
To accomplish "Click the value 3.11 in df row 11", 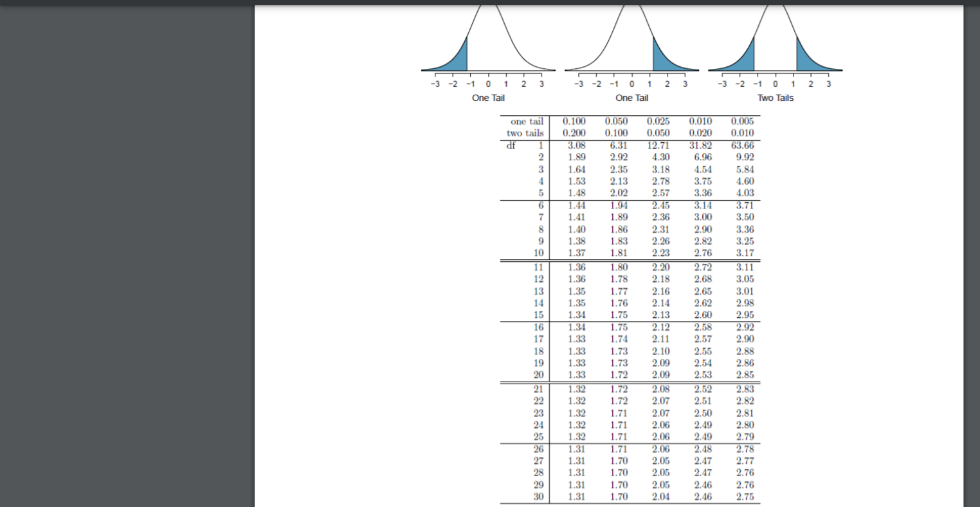I will click(x=745, y=267).
